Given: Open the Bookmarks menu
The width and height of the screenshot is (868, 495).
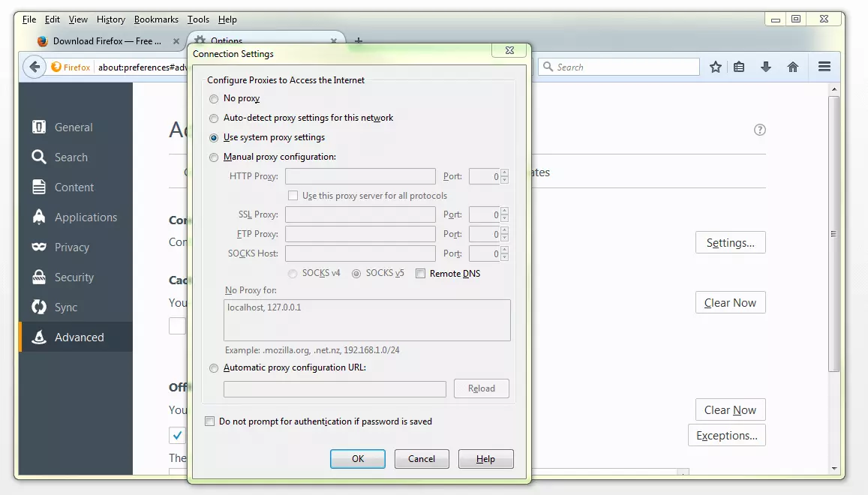Looking at the screenshot, I should pyautogui.click(x=156, y=19).
